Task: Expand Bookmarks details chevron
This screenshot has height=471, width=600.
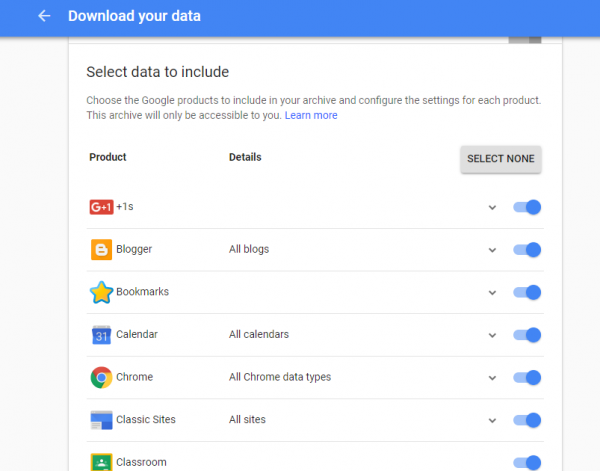Action: 492,293
